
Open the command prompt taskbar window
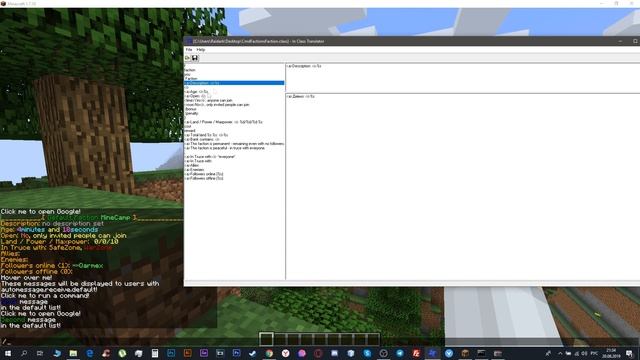[x=481, y=353]
